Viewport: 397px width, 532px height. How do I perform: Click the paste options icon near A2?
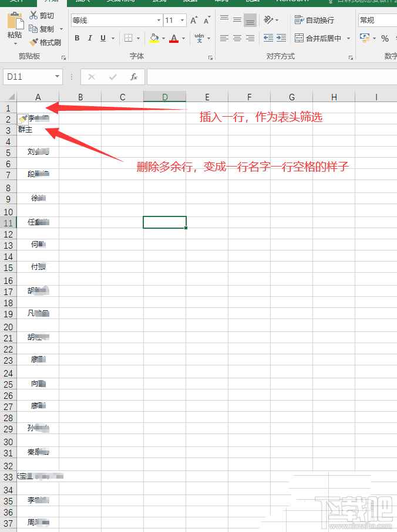click(x=23, y=119)
